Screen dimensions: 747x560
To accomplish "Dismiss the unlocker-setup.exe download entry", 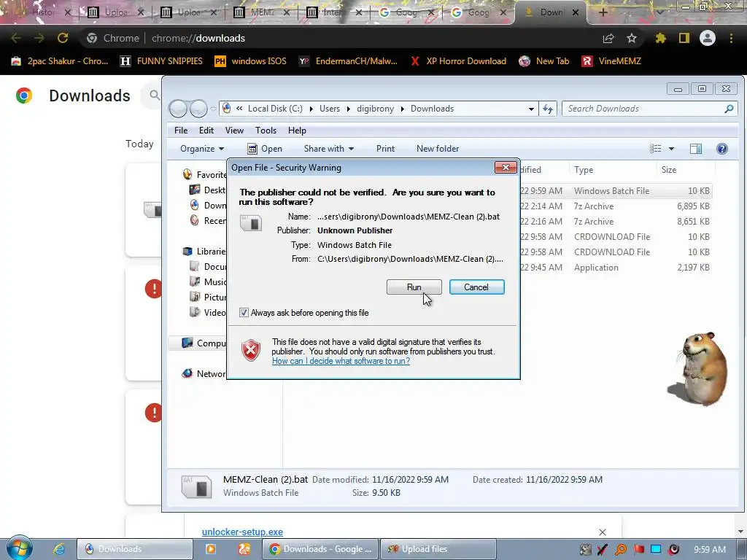I will coord(602,532).
